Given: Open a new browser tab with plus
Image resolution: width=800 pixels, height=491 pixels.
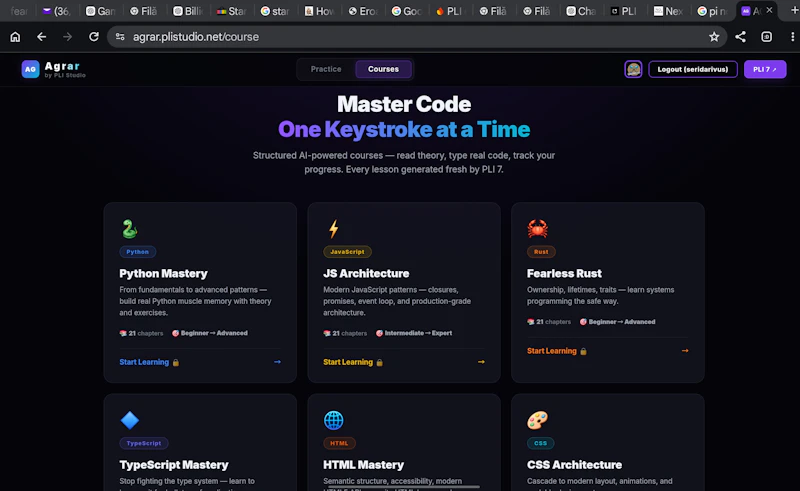Looking at the screenshot, I should point(794,10).
